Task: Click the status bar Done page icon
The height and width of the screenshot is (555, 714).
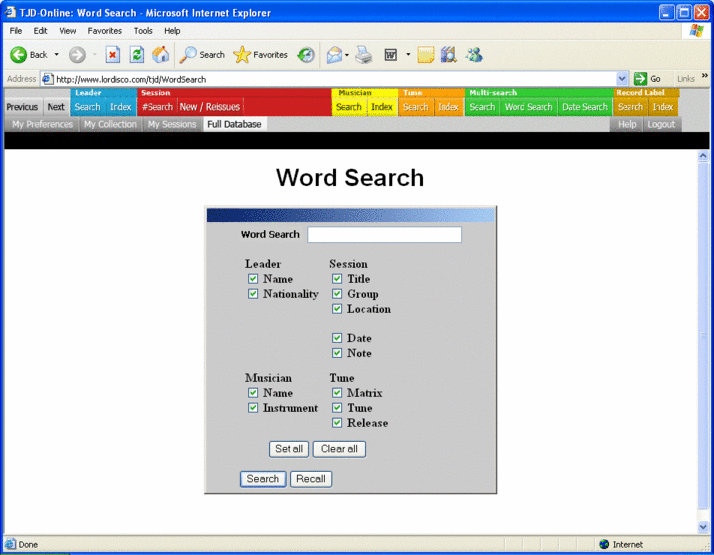Action: click(x=10, y=544)
